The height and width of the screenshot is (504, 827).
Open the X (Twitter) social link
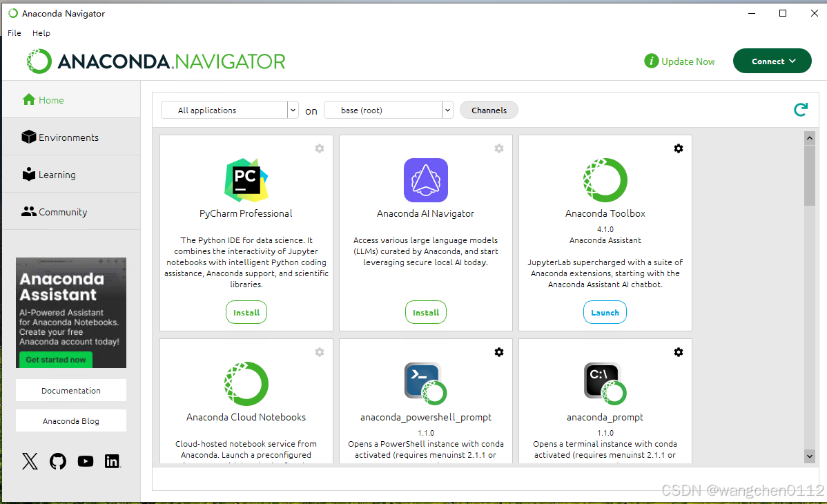(30, 461)
